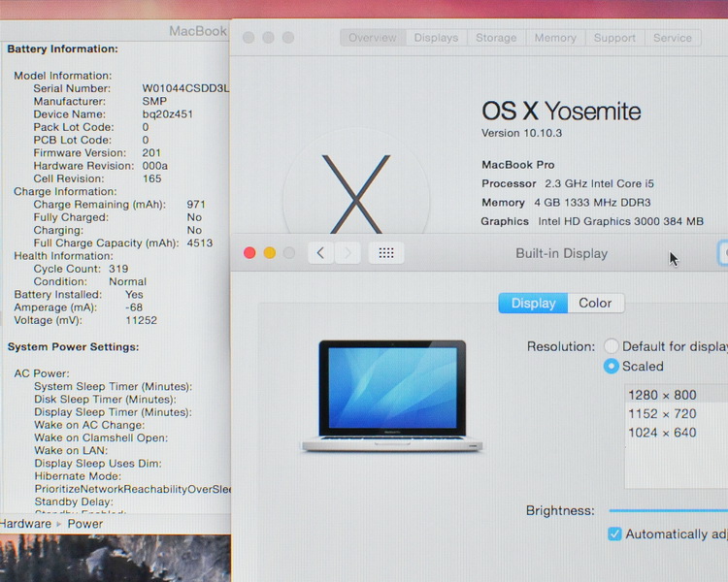
Task: Click the Amperage value -68
Action: point(134,307)
